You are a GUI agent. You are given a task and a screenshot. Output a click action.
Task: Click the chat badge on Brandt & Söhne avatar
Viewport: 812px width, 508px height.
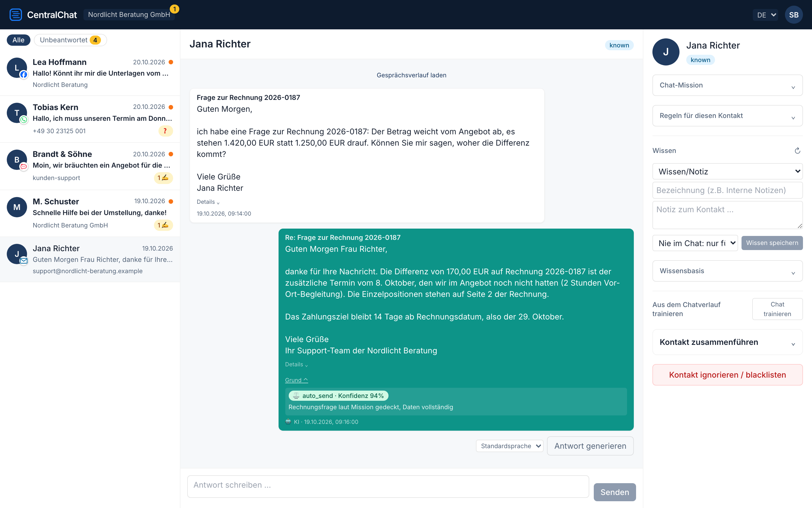[23, 167]
